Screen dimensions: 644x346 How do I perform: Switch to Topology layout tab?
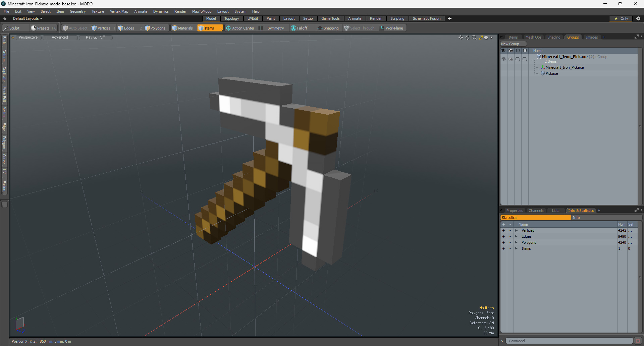coord(231,18)
